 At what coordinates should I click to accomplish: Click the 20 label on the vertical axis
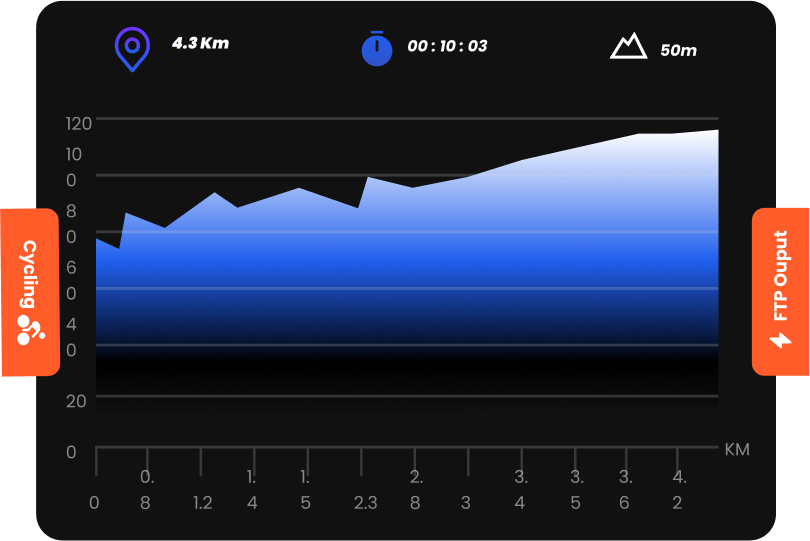pyautogui.click(x=77, y=400)
